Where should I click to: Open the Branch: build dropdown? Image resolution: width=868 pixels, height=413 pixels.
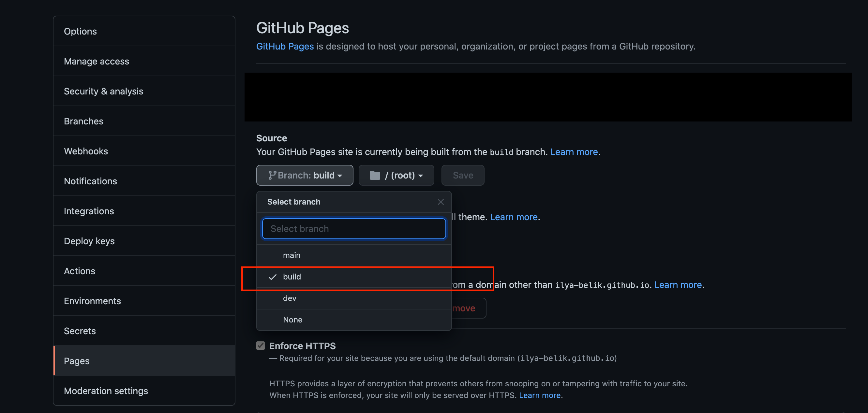point(305,175)
